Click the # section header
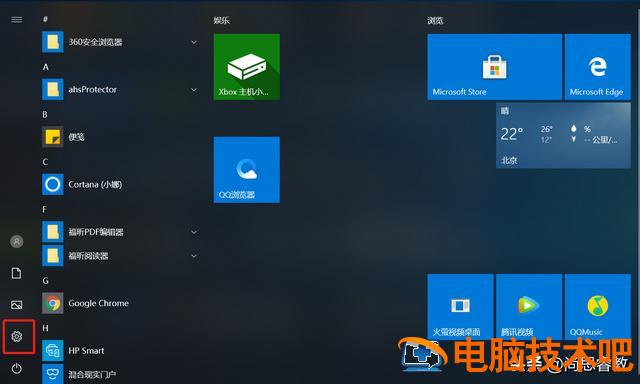Viewport: 640px width, 384px height. click(x=45, y=19)
